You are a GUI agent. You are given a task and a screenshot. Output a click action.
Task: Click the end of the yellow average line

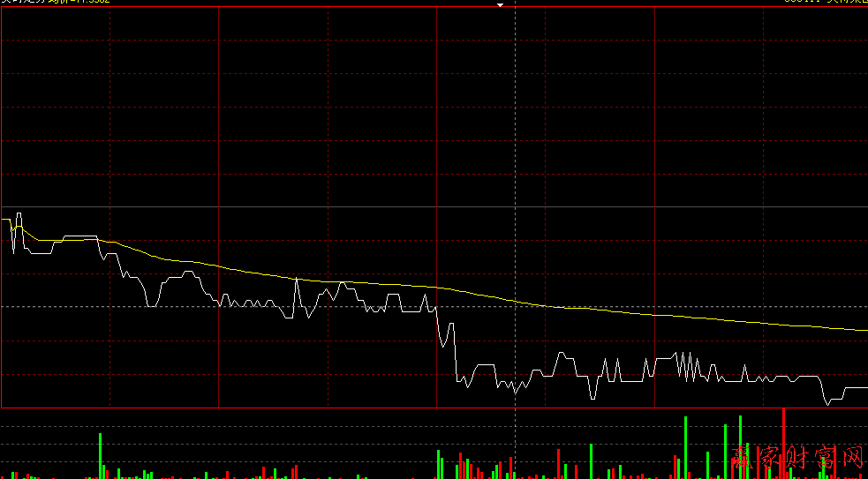point(864,330)
